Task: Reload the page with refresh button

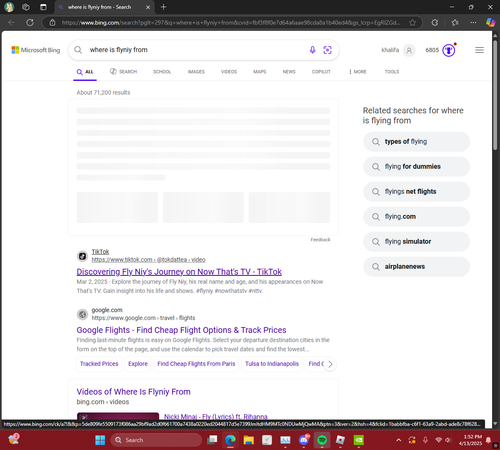Action: 30,22
